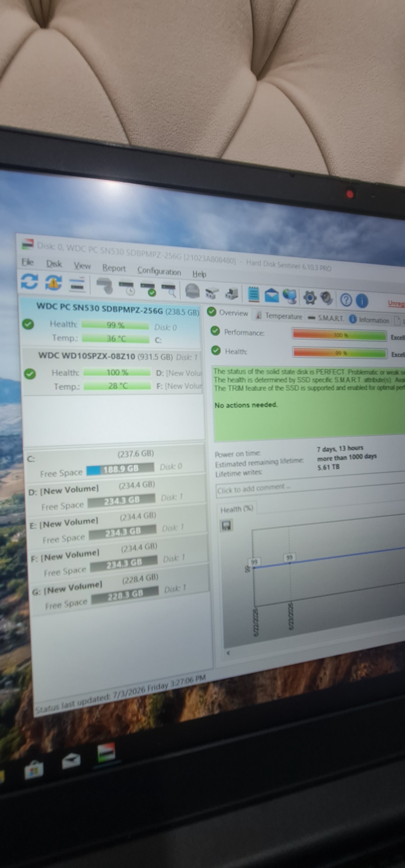Screen dimensions: 405x868
Task: Open the Disk menu
Action: [54, 263]
